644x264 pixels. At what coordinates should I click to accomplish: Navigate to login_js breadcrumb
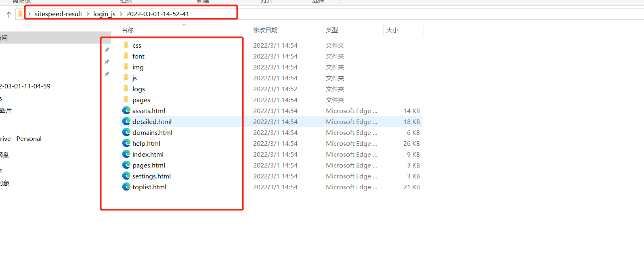pos(104,14)
